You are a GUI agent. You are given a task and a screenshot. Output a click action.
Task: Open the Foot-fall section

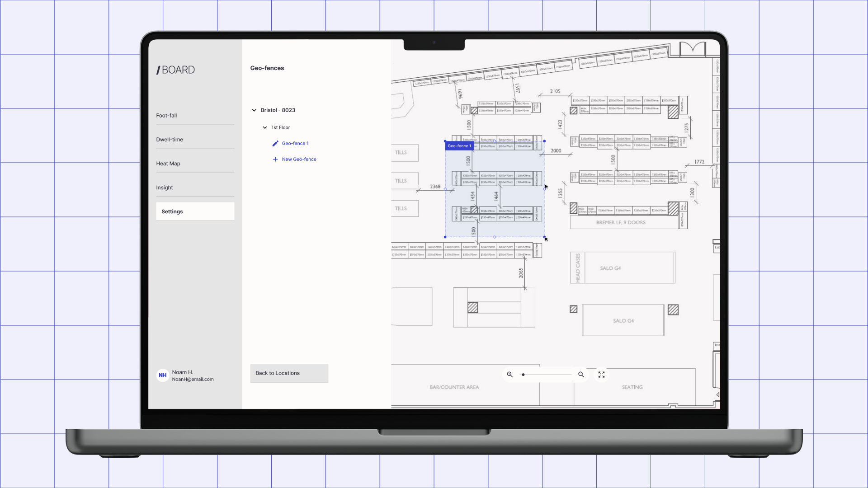[195, 116]
